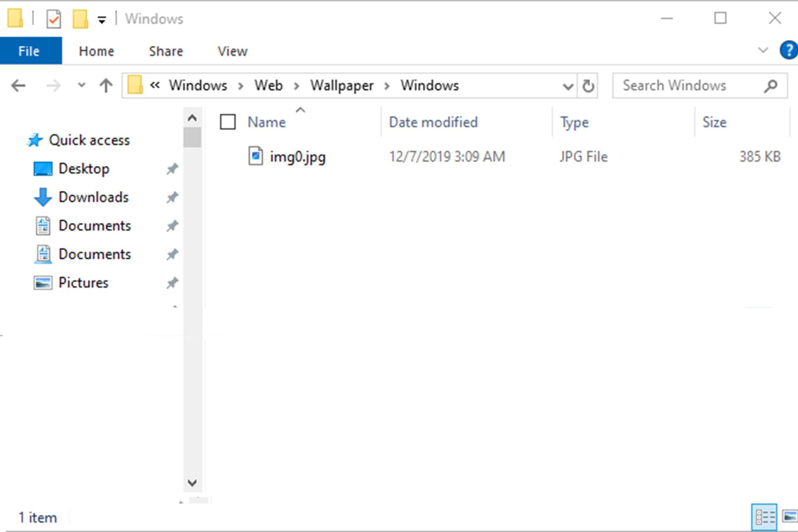Image resolution: width=798 pixels, height=532 pixels.
Task: Click the back navigation arrow
Action: (x=18, y=86)
